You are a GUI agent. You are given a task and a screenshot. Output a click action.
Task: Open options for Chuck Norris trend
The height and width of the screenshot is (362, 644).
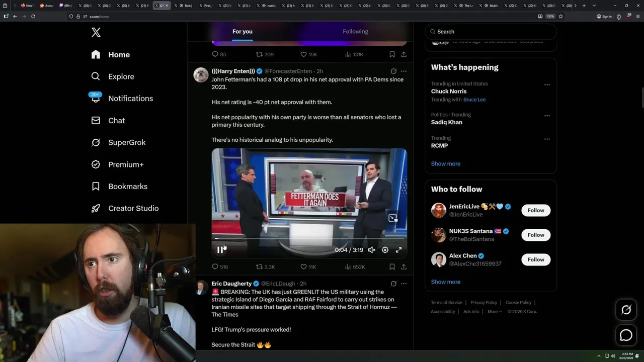[547, 84]
